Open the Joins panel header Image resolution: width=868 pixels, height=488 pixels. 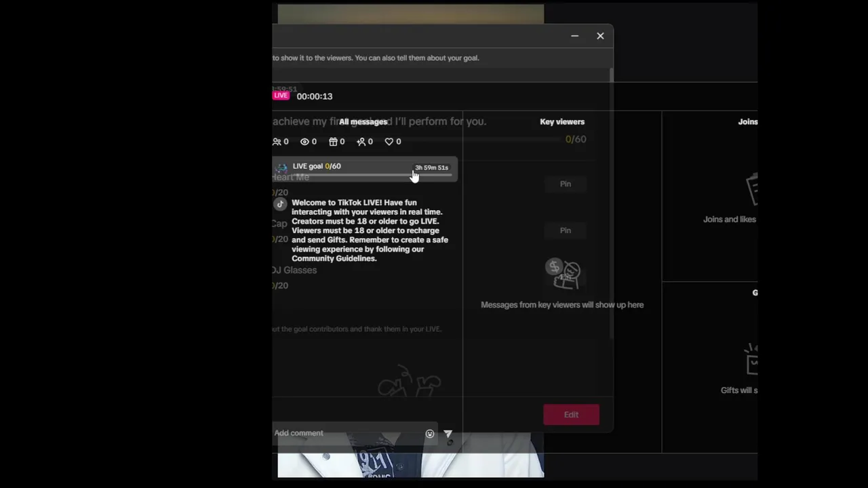tap(748, 122)
